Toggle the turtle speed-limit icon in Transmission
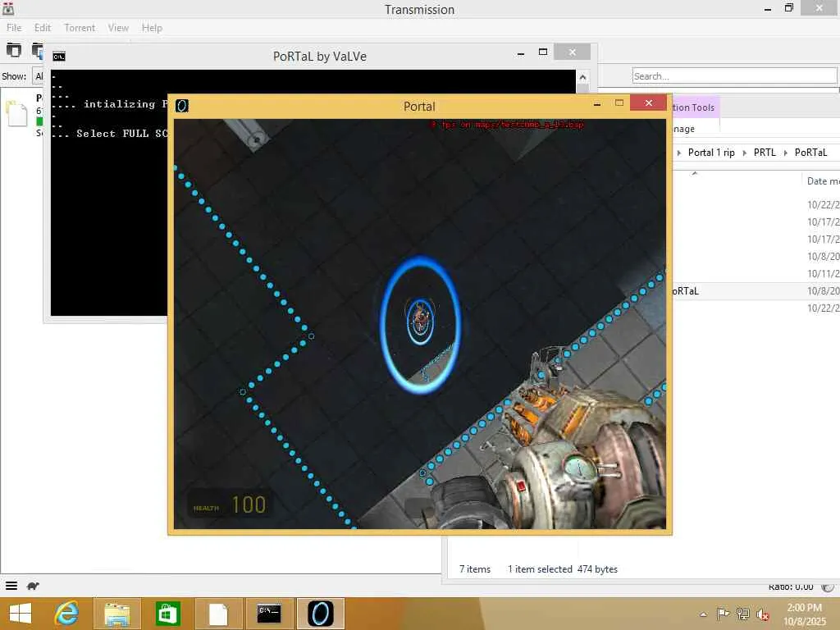Viewport: 840px width, 630px height. pyautogui.click(x=33, y=586)
